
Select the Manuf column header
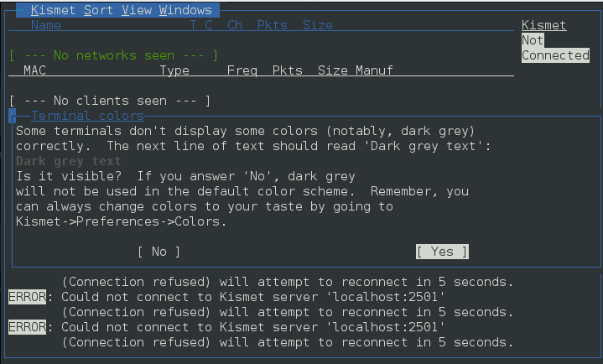coord(374,70)
